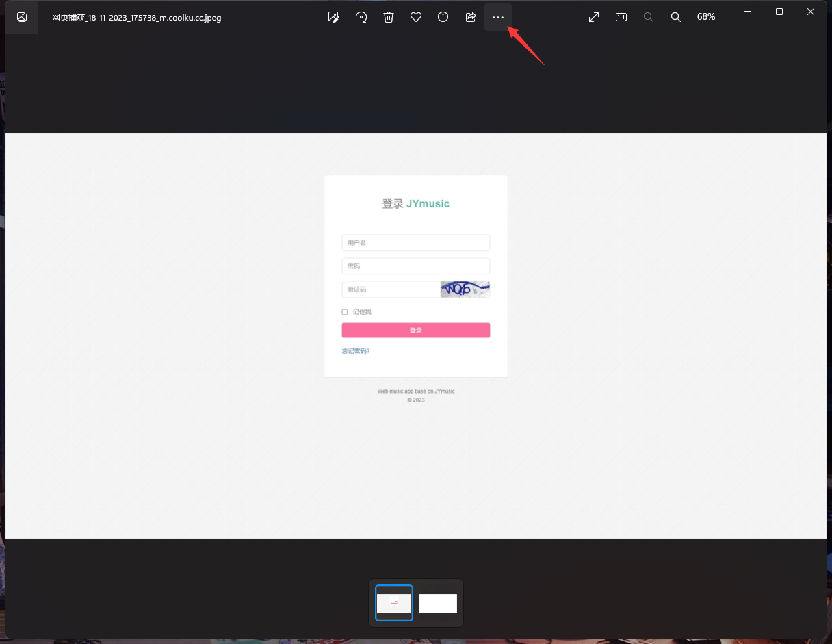The image size is (832, 644).
Task: Click the 68% zoom level indicator
Action: tap(706, 17)
